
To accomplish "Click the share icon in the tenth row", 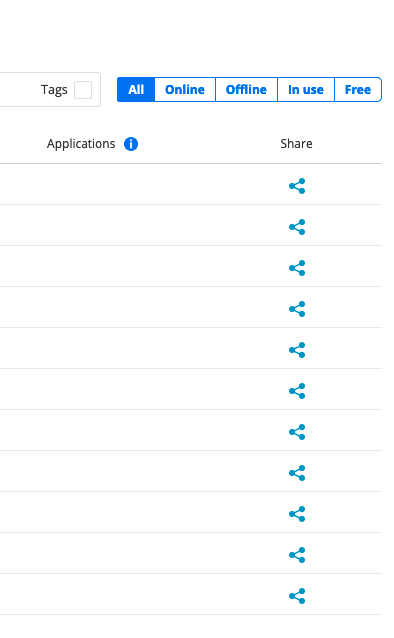I will 297,555.
